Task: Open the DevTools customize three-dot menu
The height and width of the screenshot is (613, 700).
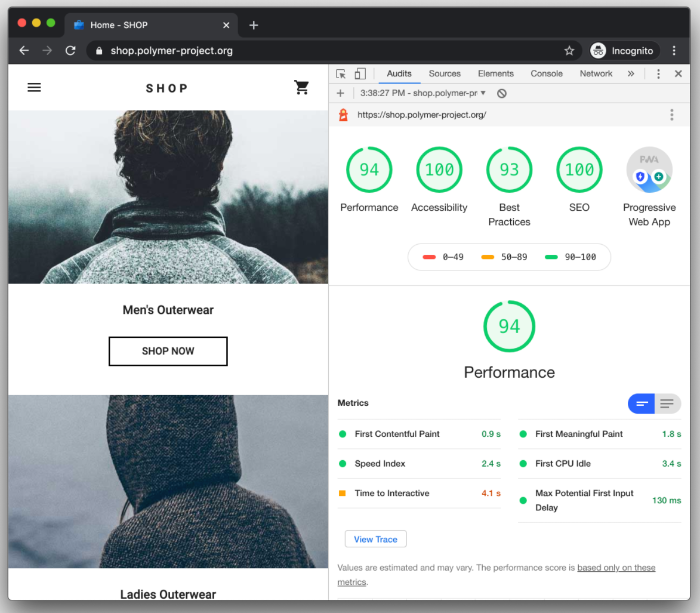Action: tap(658, 74)
